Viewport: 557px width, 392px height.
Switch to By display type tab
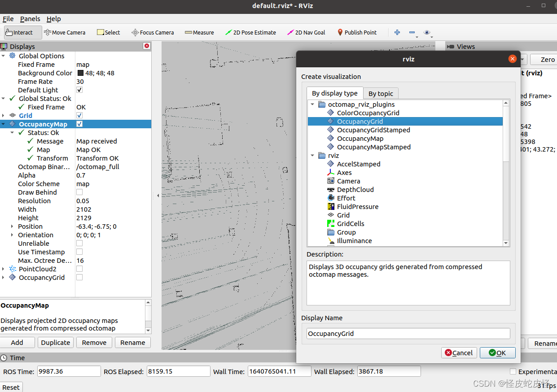click(x=335, y=93)
